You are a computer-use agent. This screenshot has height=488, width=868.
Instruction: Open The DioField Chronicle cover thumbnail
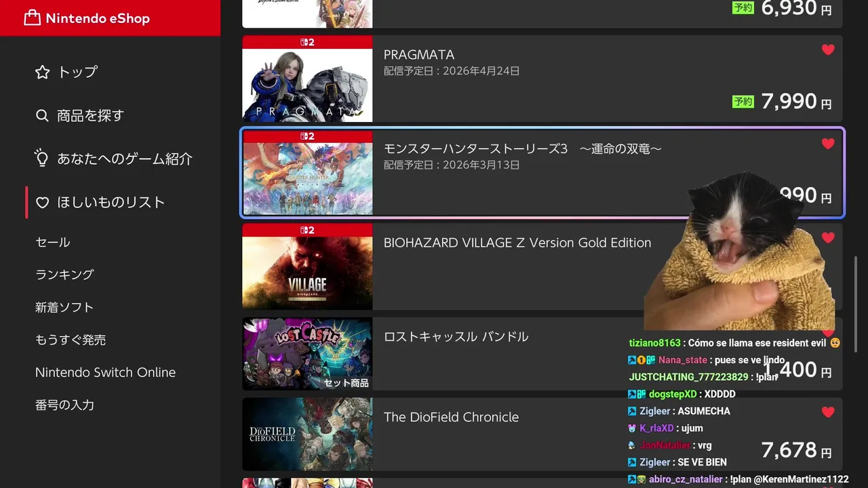[307, 434]
